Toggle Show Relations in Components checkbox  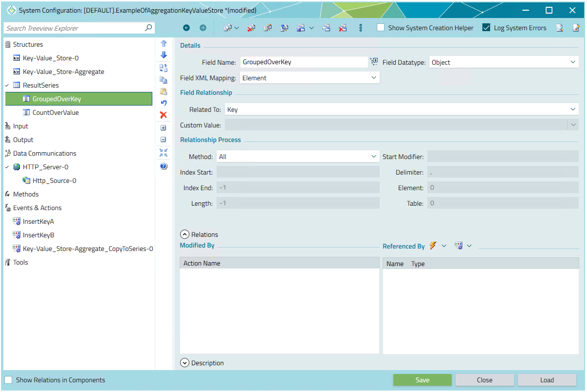click(x=9, y=380)
